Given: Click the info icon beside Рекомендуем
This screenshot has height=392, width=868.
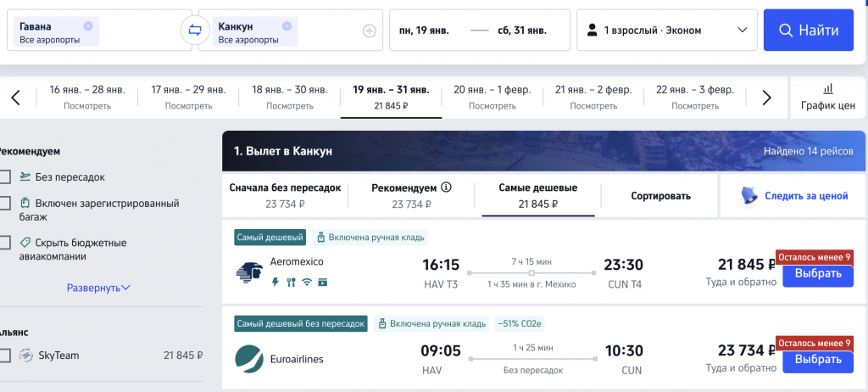Looking at the screenshot, I should point(446,188).
